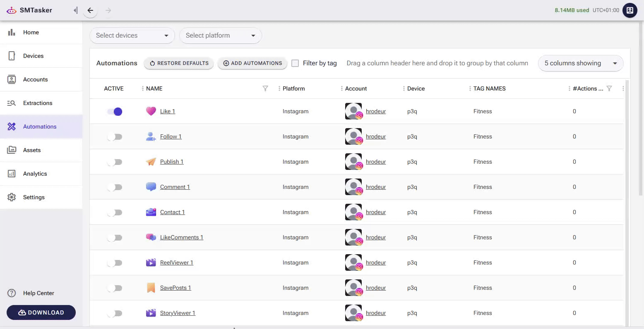Open the SavePosts 1 automation link
The image size is (644, 329).
click(175, 288)
